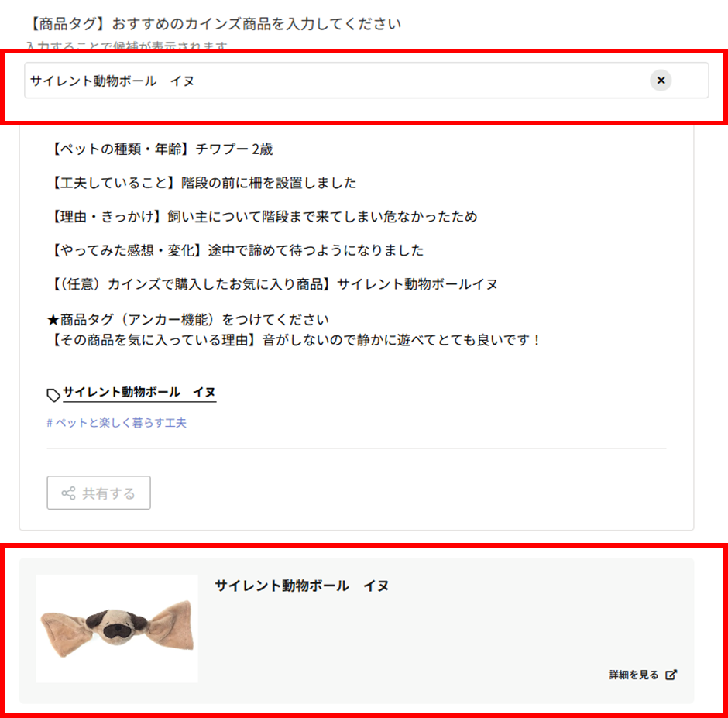Open the underlined サイレント動物ボール イヌ tag link
728x718 pixels.
[139, 393]
